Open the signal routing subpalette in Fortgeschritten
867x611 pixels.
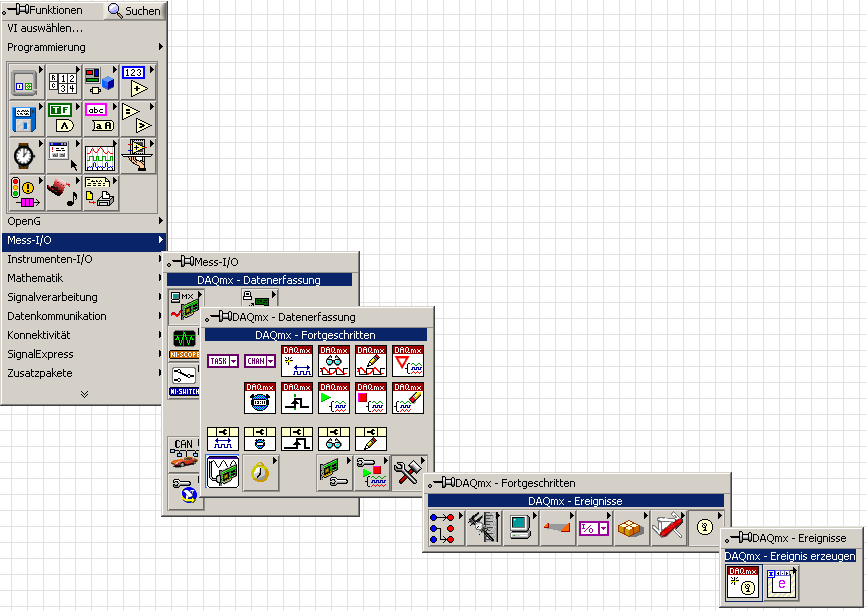click(x=446, y=528)
